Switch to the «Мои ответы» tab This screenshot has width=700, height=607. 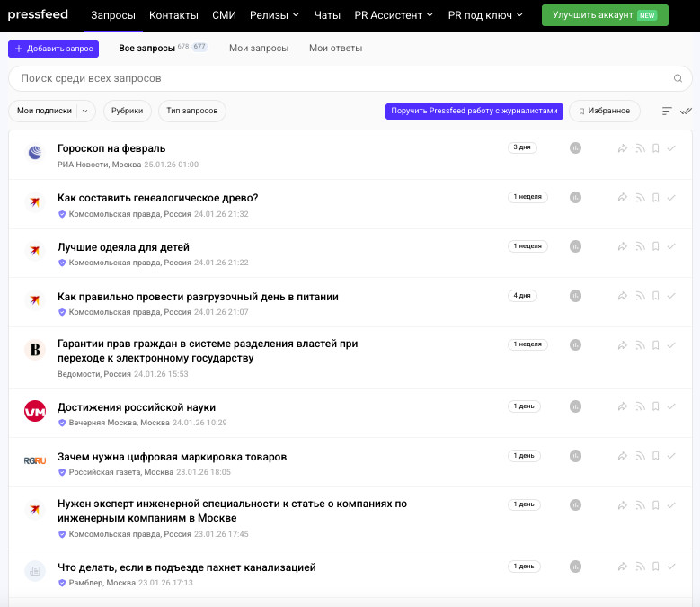coord(335,48)
